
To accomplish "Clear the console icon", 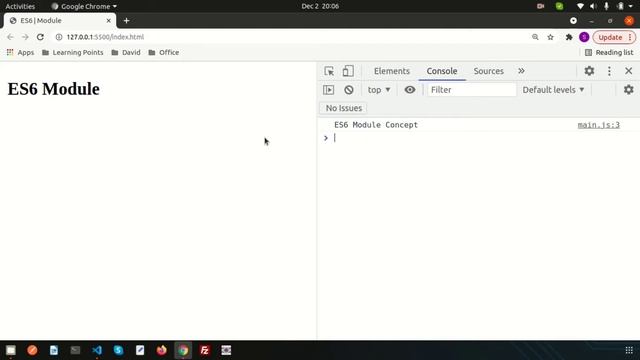I will (349, 90).
